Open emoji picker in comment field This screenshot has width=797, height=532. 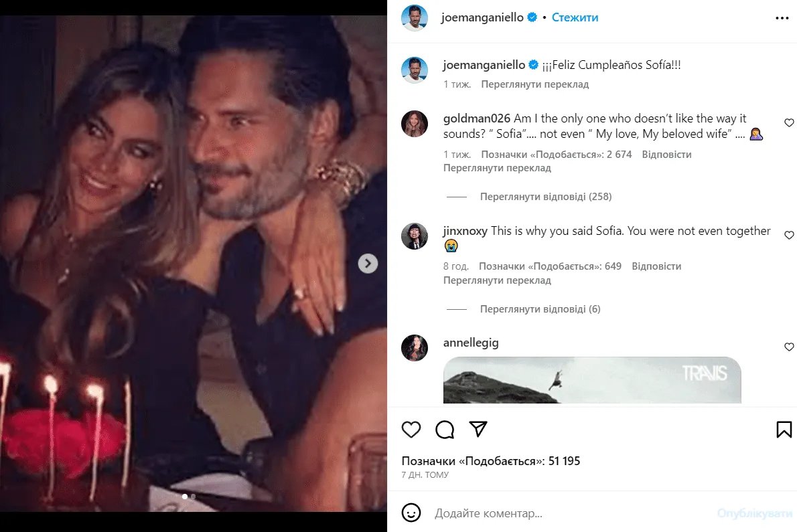click(x=411, y=513)
